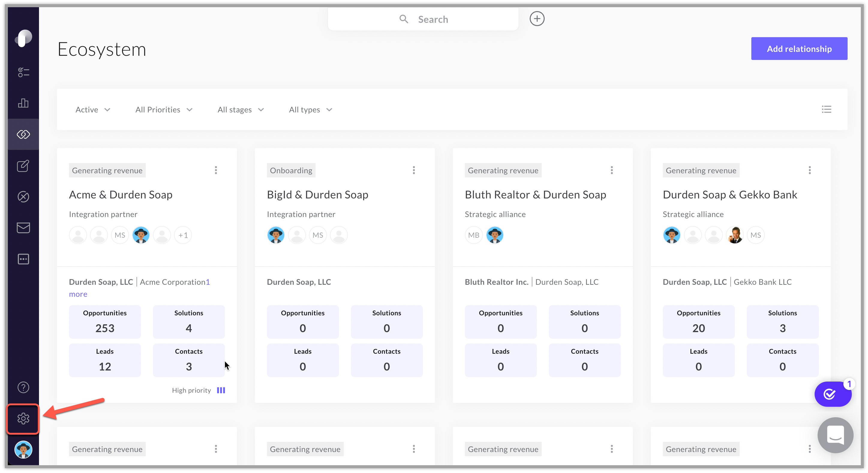The image size is (868, 473).
Task: Click MS avatar on BigId card
Action: click(318, 235)
